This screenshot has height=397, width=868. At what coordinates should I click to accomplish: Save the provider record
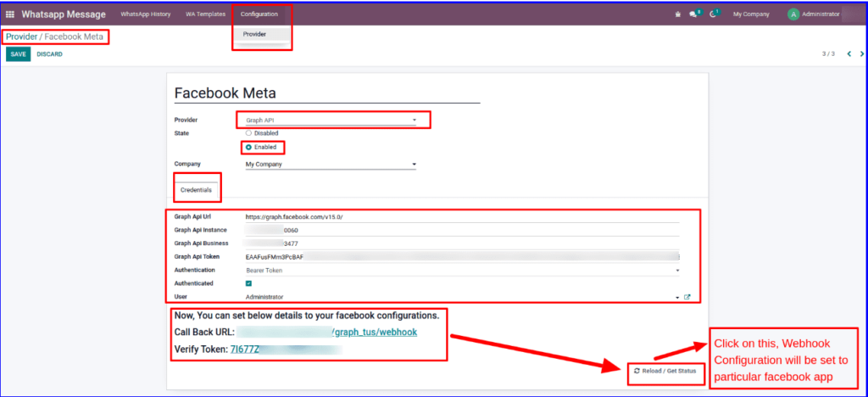19,54
